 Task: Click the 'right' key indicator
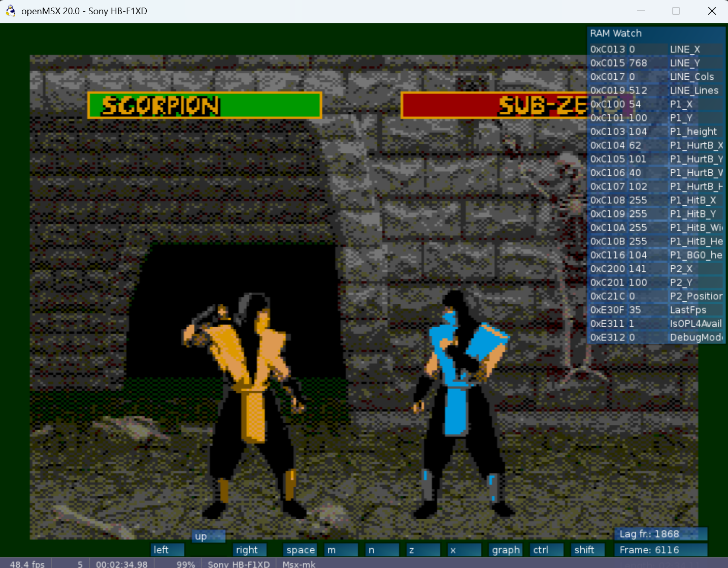(x=250, y=550)
